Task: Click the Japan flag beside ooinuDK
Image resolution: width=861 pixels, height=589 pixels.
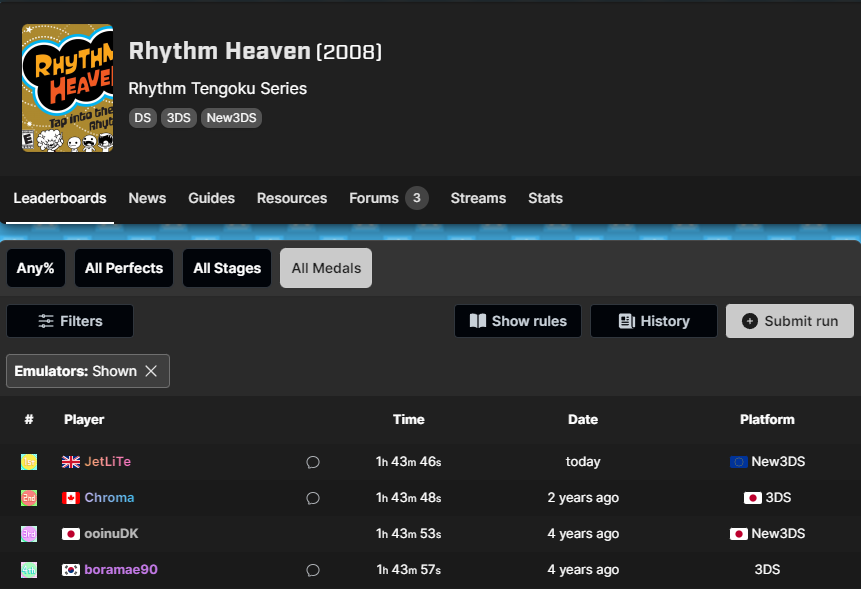Action: click(71, 534)
